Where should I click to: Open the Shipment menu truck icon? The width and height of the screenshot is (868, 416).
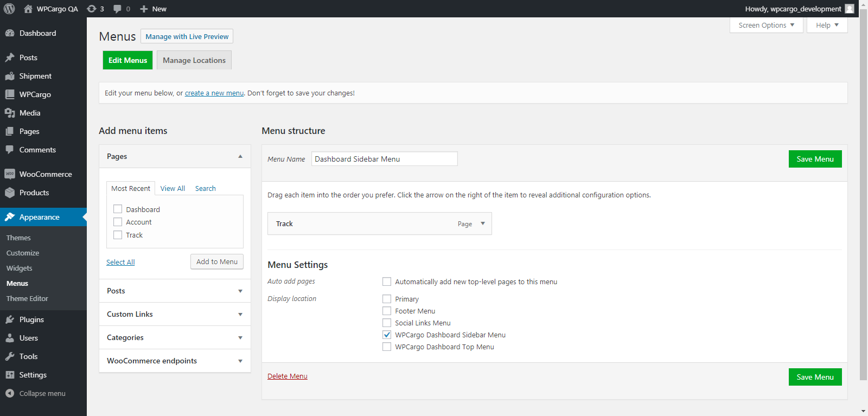coord(10,76)
